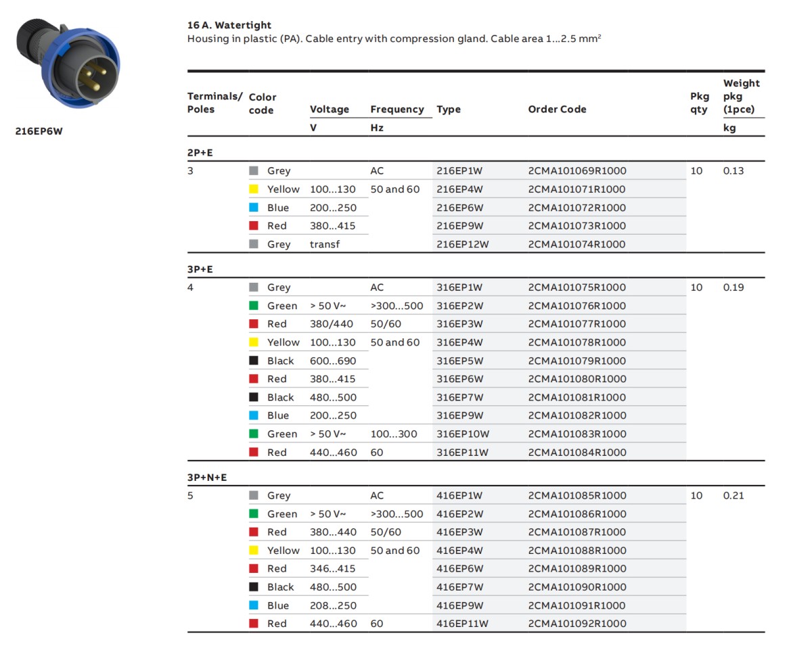The width and height of the screenshot is (812, 648).
Task: Click the weight value 0.13
Action: 734,171
